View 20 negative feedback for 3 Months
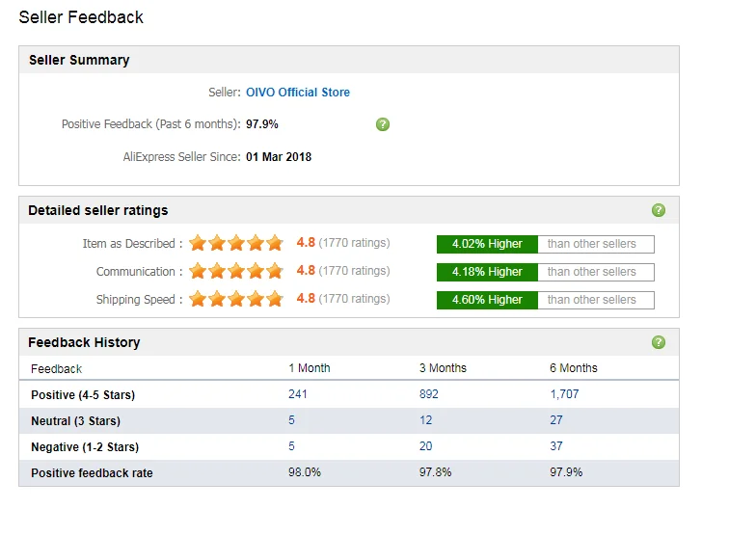The image size is (756, 536). point(425,446)
